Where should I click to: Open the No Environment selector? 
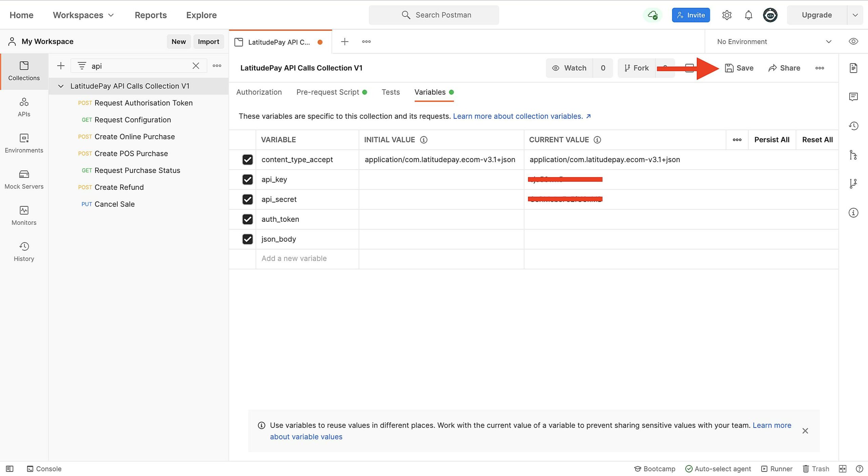(774, 42)
